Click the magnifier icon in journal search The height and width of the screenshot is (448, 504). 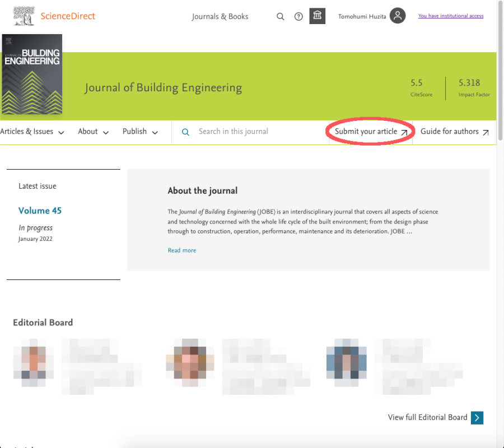click(x=186, y=132)
